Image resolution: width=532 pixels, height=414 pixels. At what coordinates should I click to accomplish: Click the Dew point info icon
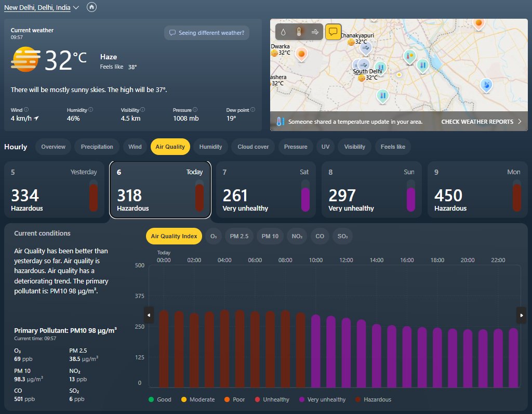pyautogui.click(x=253, y=110)
